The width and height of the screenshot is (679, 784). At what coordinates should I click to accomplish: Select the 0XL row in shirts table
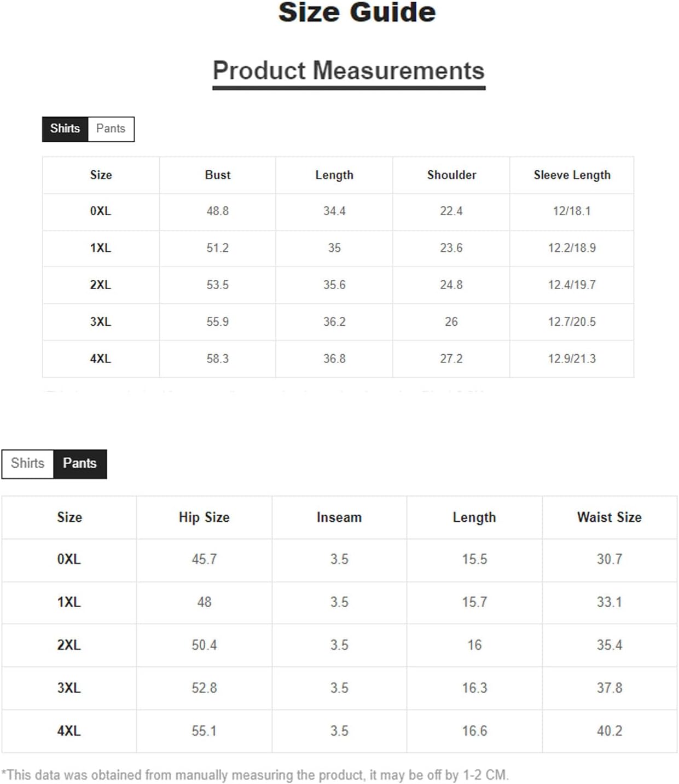pyautogui.click(x=338, y=211)
